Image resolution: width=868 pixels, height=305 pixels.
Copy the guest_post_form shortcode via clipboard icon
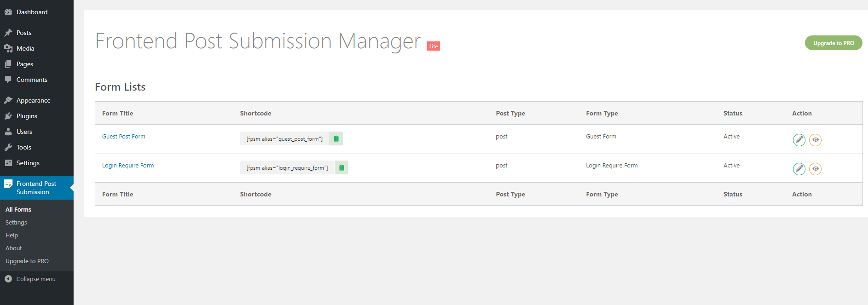coord(336,138)
